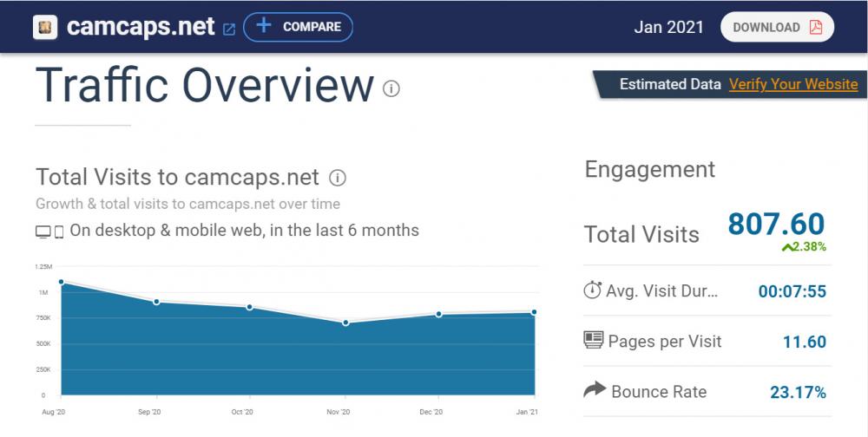Click the Jan 2021 date label
Screen dimensions: 868x437
click(668, 27)
